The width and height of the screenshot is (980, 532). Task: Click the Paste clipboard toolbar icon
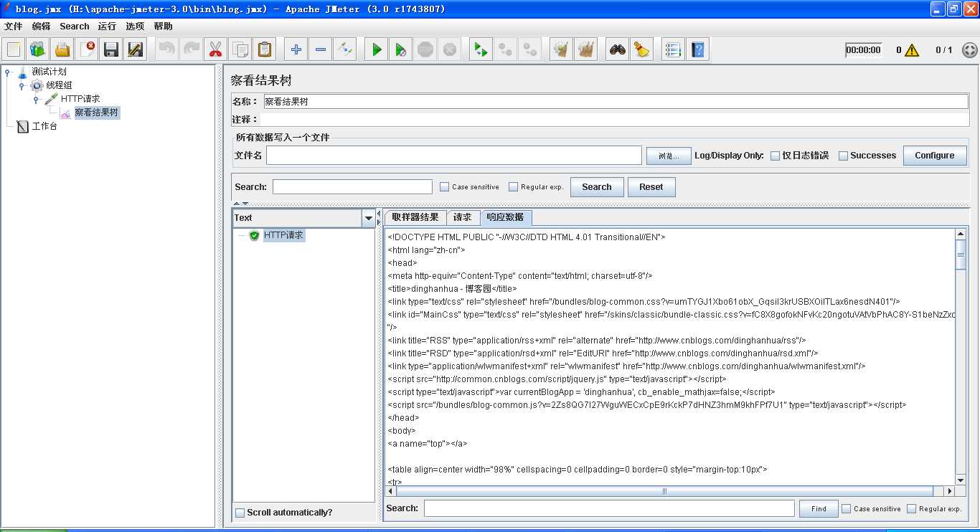265,49
